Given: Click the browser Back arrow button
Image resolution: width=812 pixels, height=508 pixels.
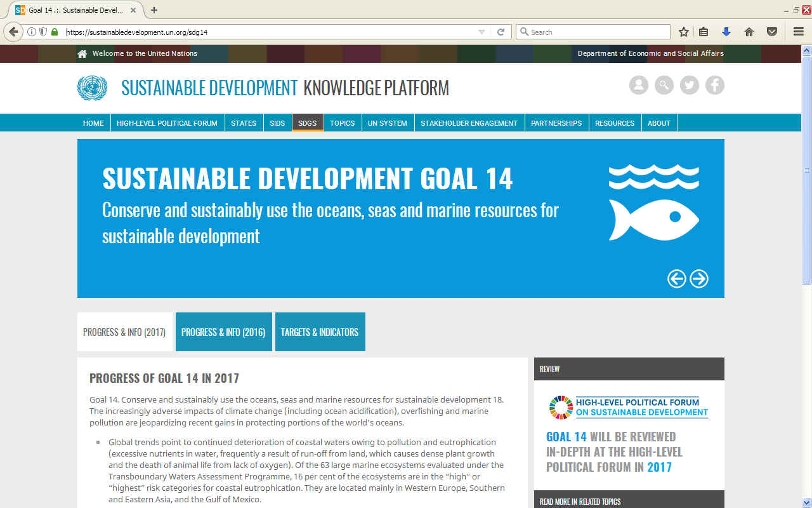Looking at the screenshot, I should click(x=13, y=32).
